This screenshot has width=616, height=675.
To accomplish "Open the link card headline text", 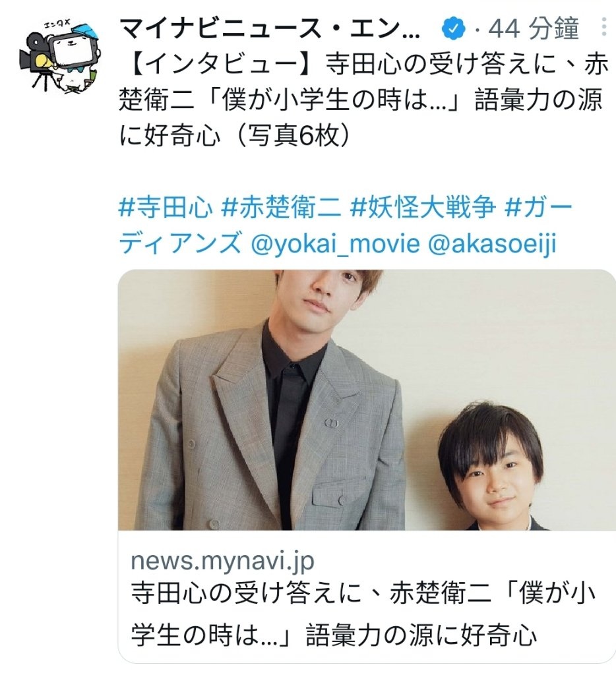I will [363, 614].
